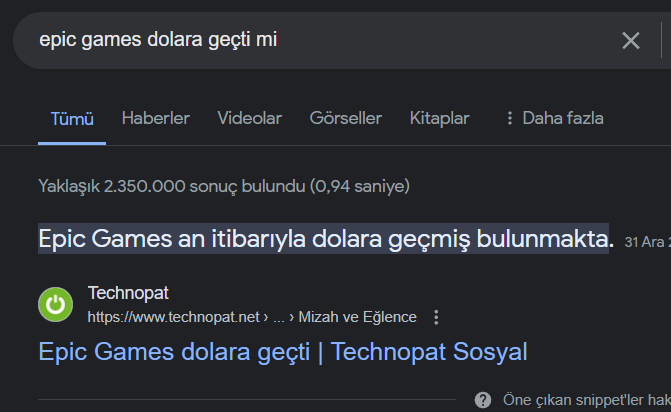The height and width of the screenshot is (412, 671).
Task: Click the highlighted featured snippet sentence
Action: tap(325, 239)
